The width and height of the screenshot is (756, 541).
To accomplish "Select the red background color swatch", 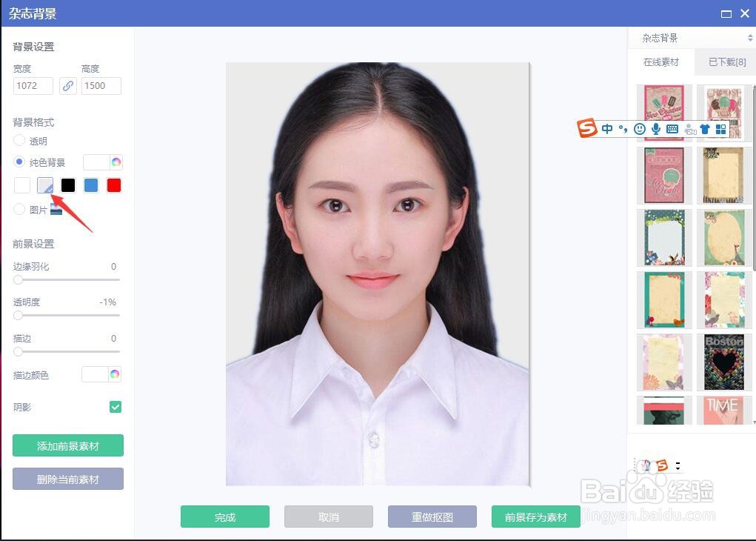I will click(113, 185).
